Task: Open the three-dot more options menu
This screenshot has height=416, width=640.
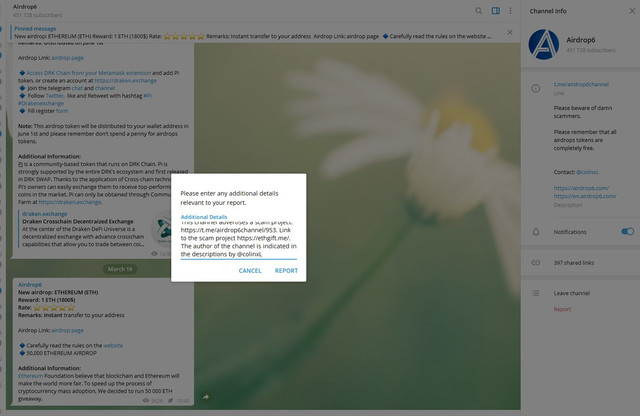Action: pyautogui.click(x=510, y=11)
